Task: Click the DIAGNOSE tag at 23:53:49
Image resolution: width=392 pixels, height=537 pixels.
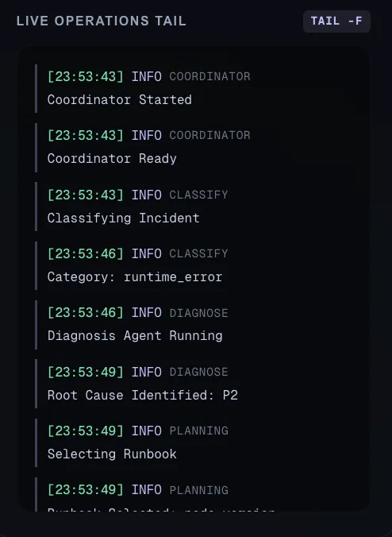Action: tap(198, 372)
